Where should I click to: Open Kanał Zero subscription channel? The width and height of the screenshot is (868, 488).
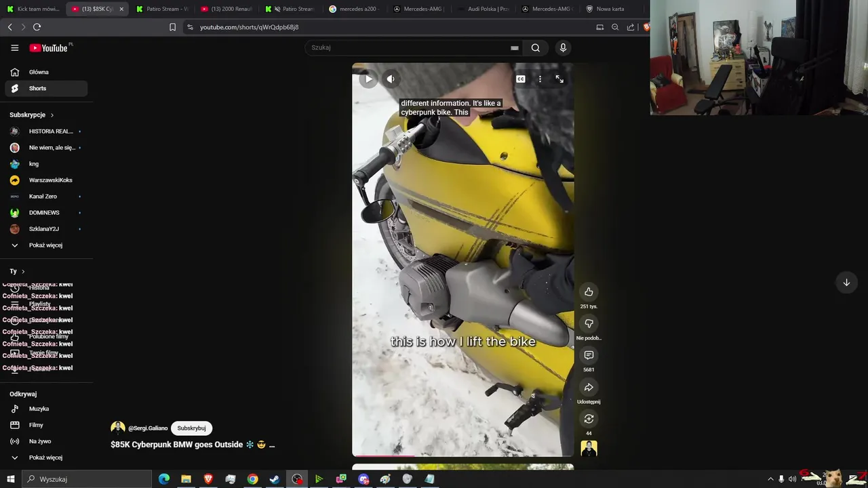[46, 197]
